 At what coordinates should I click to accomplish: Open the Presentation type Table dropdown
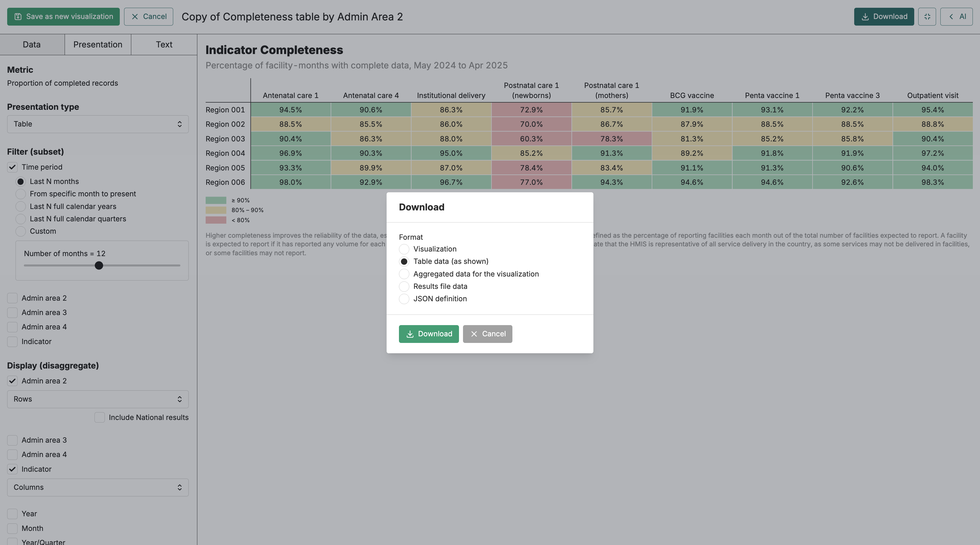(98, 124)
